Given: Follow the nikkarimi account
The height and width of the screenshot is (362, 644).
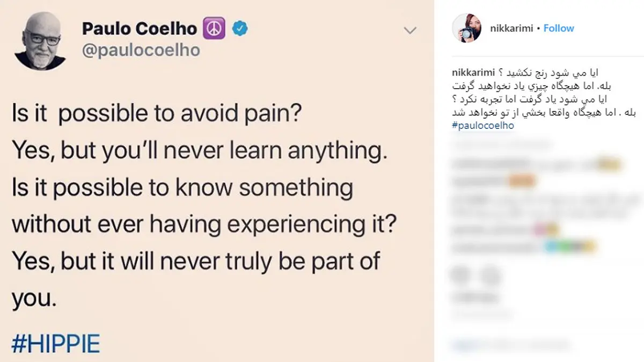Looking at the screenshot, I should (559, 28).
